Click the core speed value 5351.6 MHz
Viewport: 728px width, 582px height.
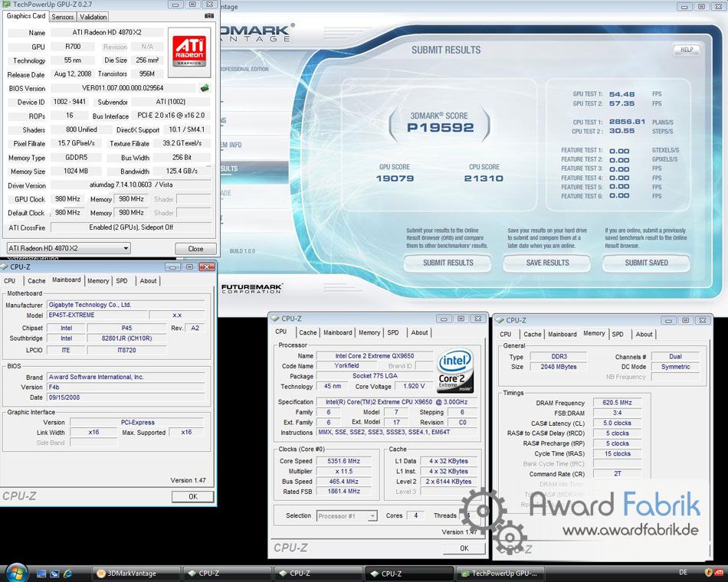pyautogui.click(x=343, y=461)
